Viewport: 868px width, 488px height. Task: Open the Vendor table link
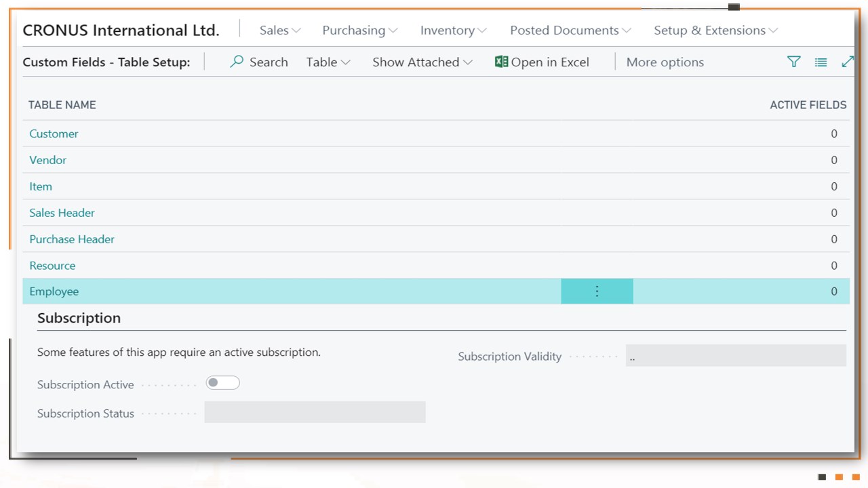click(48, 160)
